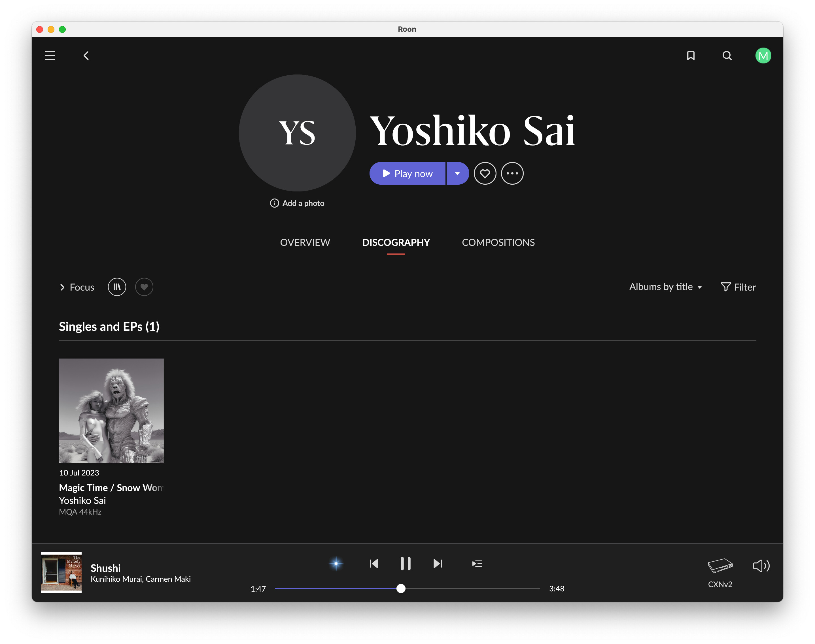The image size is (815, 644).
Task: Open the play queue icon
Action: coord(477,564)
